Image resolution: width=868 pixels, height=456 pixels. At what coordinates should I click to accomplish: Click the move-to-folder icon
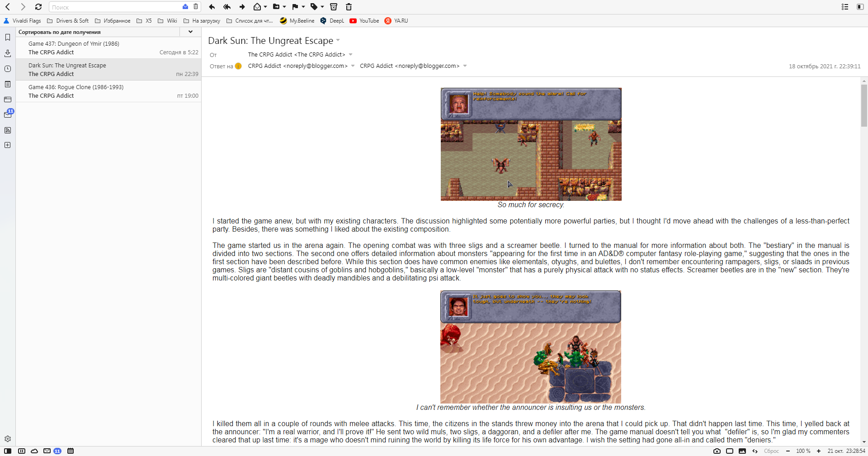pos(276,7)
